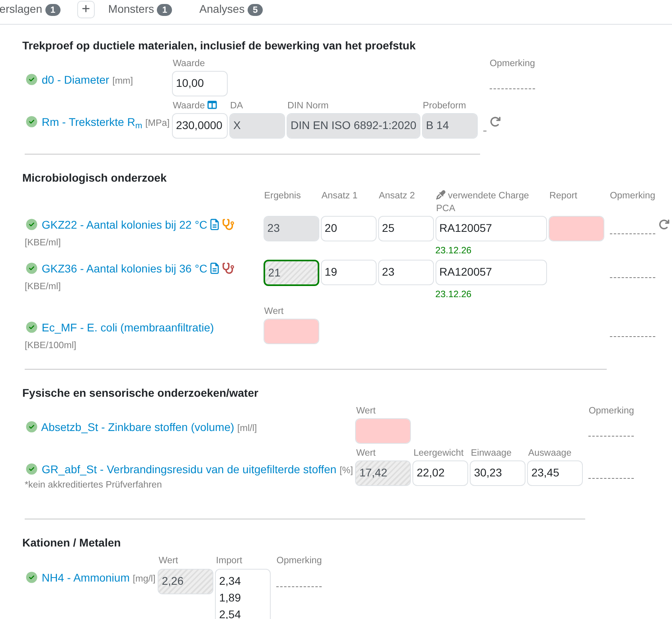This screenshot has width=672, height=619.
Task: Click green status icon for Ec_MF E. coli
Action: (31, 327)
